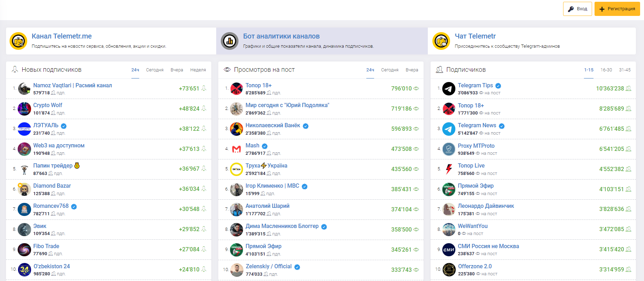Click 10'363'238 subscribers count

pyautogui.click(x=610, y=88)
